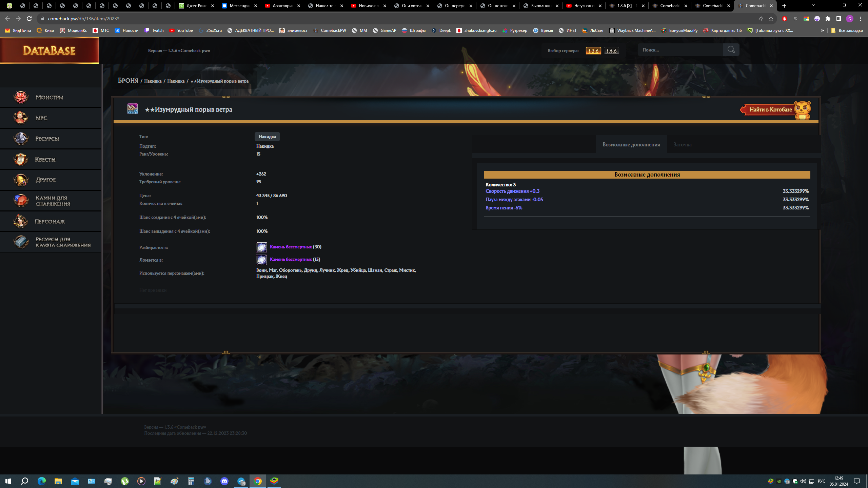
Task: Expand the hidden bookmarks overflow chevron
Action: point(822,30)
